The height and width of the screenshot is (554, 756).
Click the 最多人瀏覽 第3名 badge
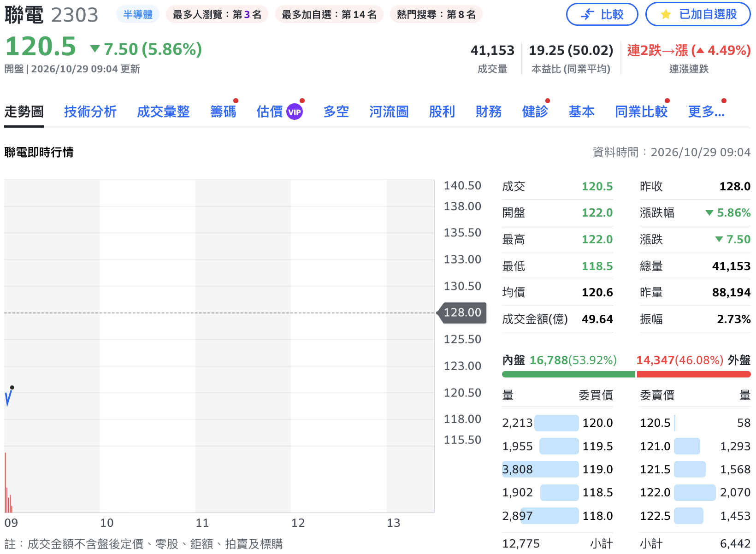click(217, 15)
